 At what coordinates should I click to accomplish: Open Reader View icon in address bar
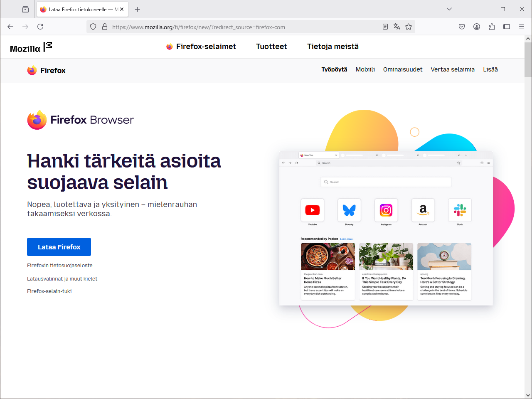[x=385, y=27]
